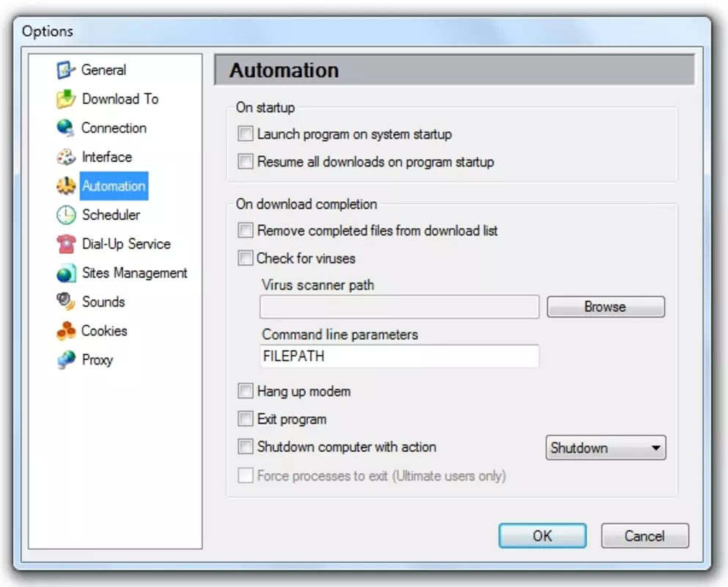Open the Sounds settings page

pos(103,302)
